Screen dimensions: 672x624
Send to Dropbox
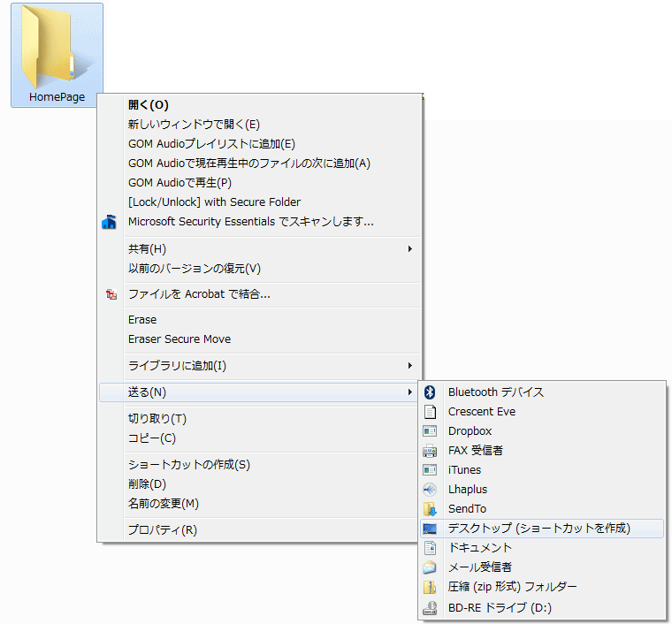coord(542,430)
